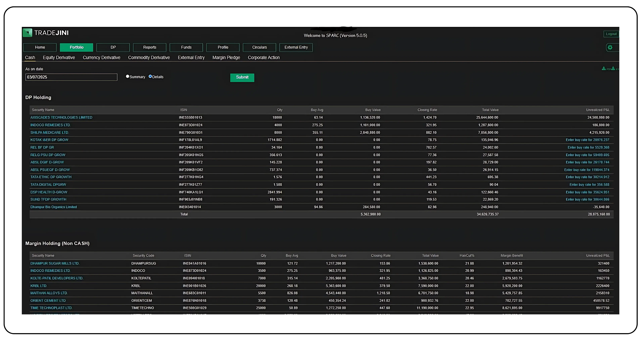Switch to External Entry sub-tab
This screenshot has height=337, width=644.
(191, 57)
